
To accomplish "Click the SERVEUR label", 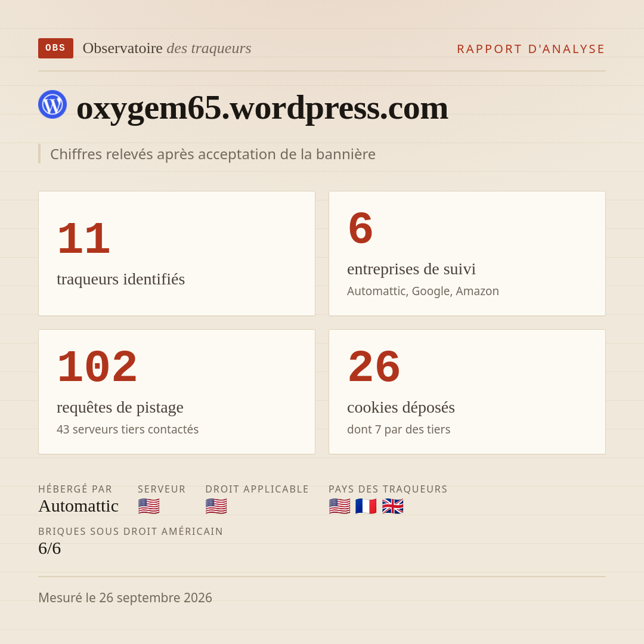I will click(x=162, y=489).
